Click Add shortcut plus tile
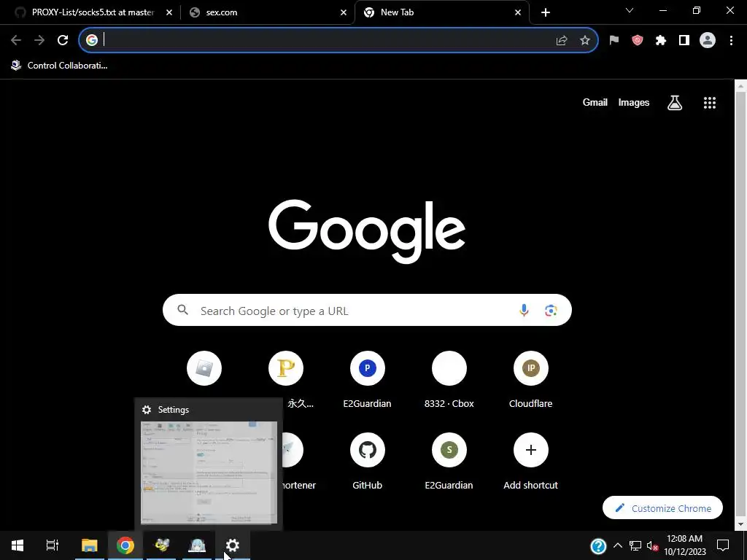 (x=531, y=462)
